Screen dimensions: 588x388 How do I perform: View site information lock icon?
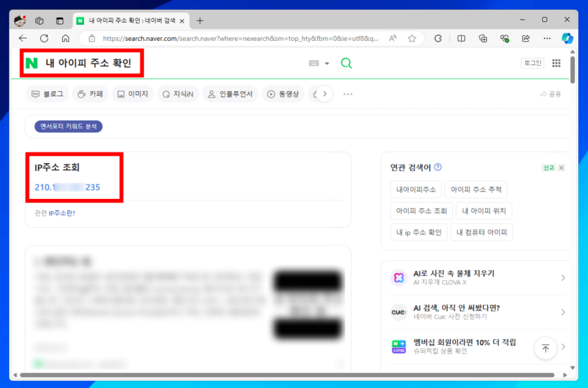(x=92, y=38)
